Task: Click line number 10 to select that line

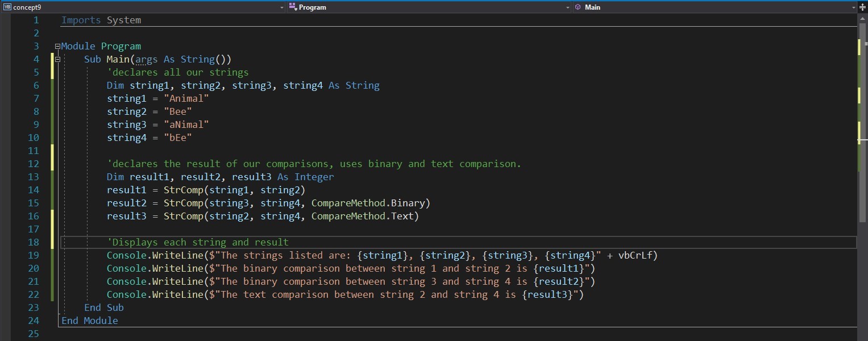Action: tap(33, 138)
